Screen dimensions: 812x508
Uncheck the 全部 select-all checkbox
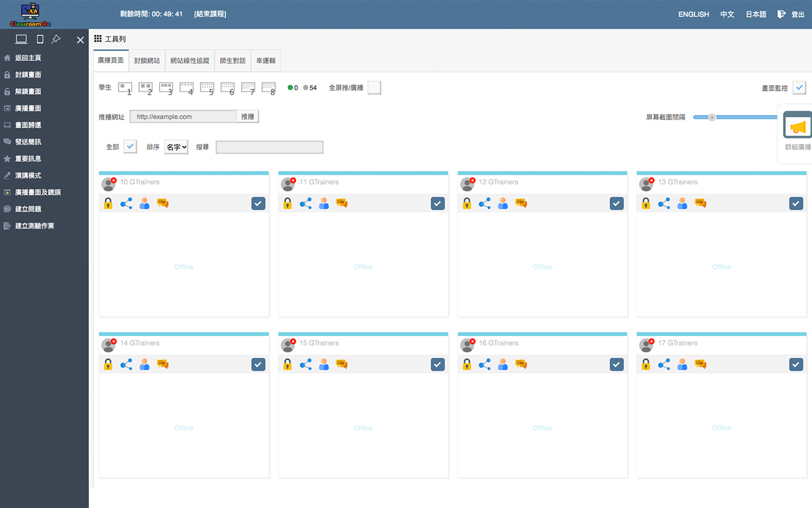click(x=130, y=146)
